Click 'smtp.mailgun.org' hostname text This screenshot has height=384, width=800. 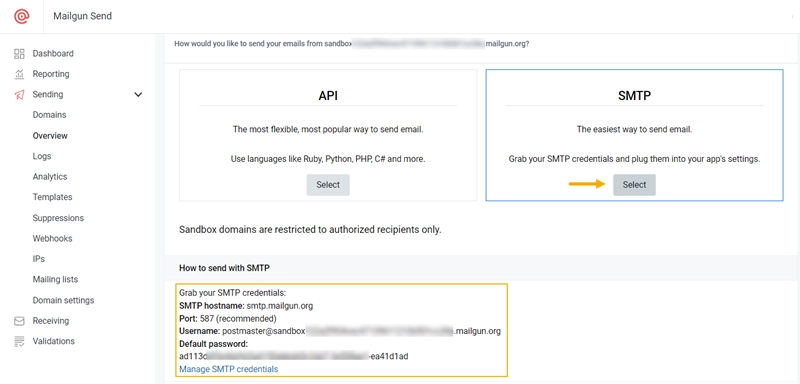tap(280, 306)
